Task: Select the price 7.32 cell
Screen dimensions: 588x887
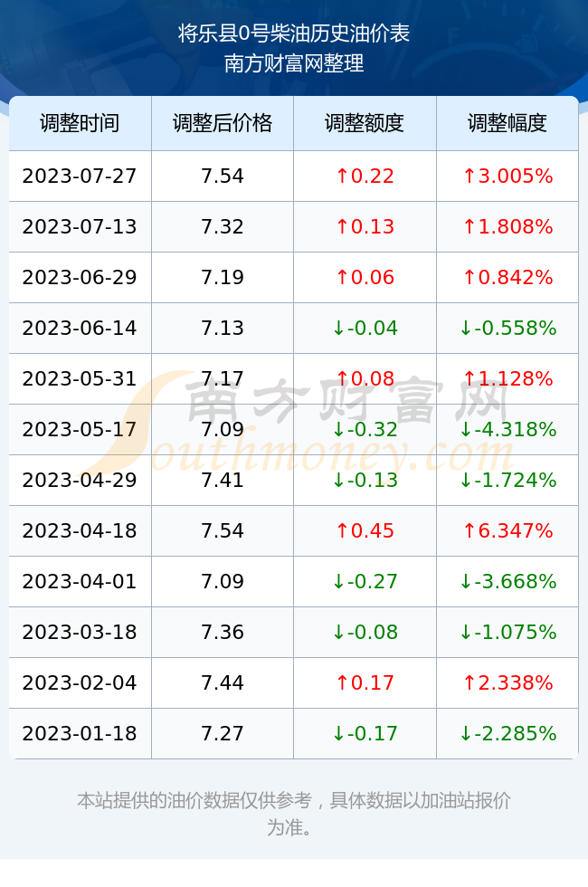Action: (x=223, y=227)
